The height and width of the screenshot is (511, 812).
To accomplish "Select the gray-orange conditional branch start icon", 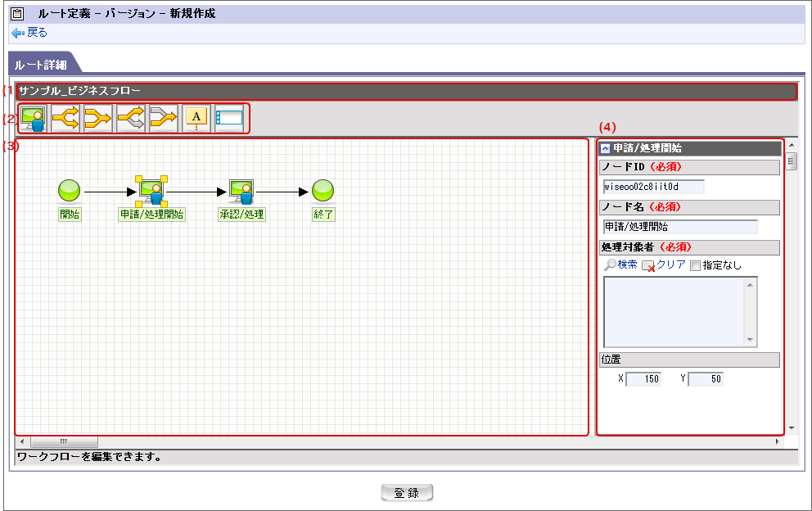I will point(131,119).
